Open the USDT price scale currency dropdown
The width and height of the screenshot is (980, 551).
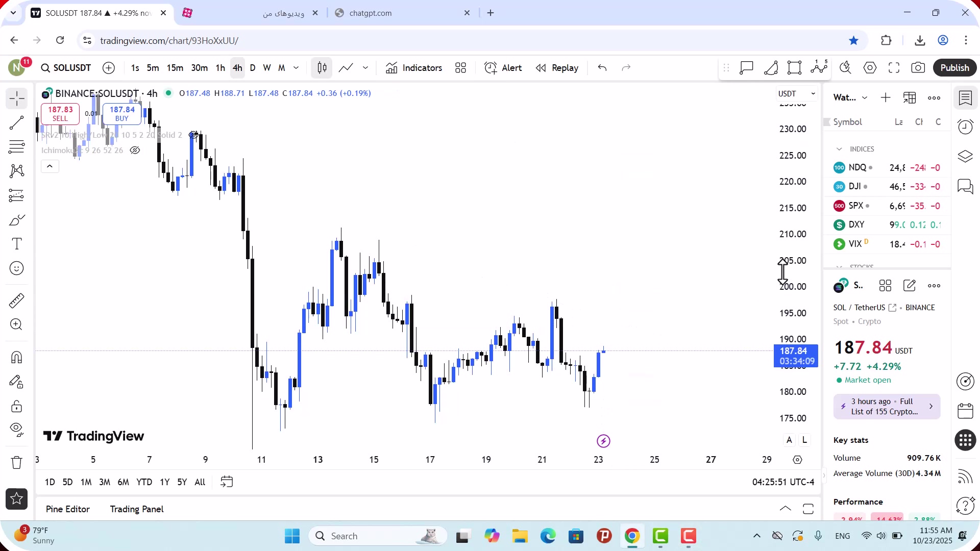797,94
